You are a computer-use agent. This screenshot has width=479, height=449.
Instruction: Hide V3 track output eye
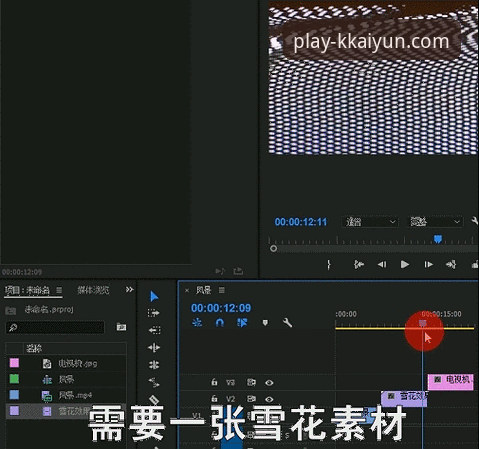pyautogui.click(x=269, y=382)
